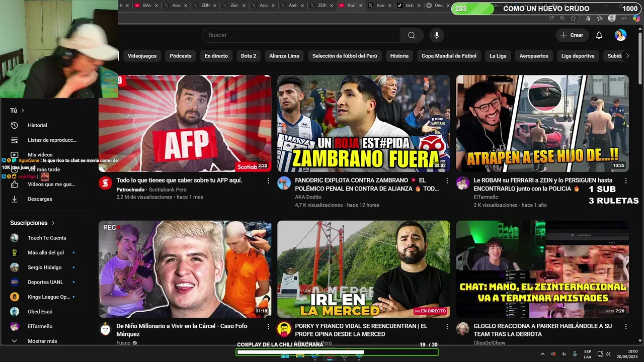This screenshot has height=362, width=644.
Task: Open title 'De Niño Millonario a Vivir'
Action: point(182,330)
